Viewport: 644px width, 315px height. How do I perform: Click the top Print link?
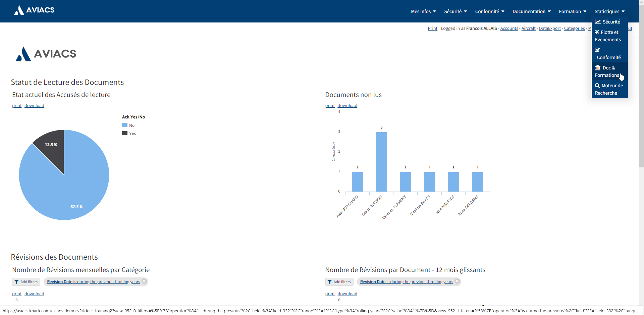pos(432,29)
